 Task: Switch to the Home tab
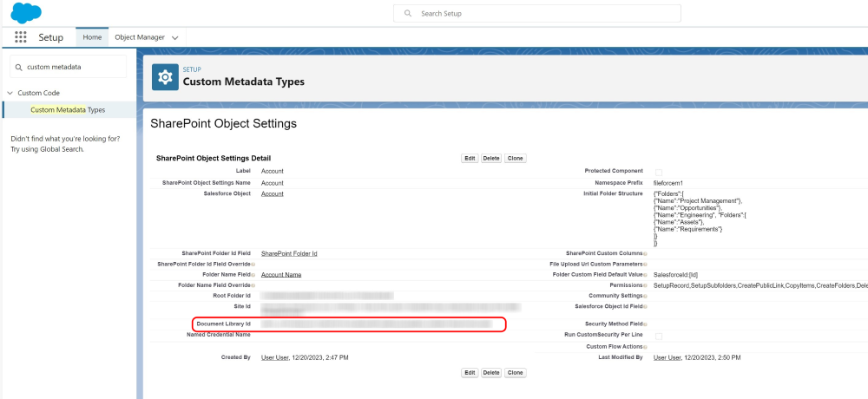point(92,37)
